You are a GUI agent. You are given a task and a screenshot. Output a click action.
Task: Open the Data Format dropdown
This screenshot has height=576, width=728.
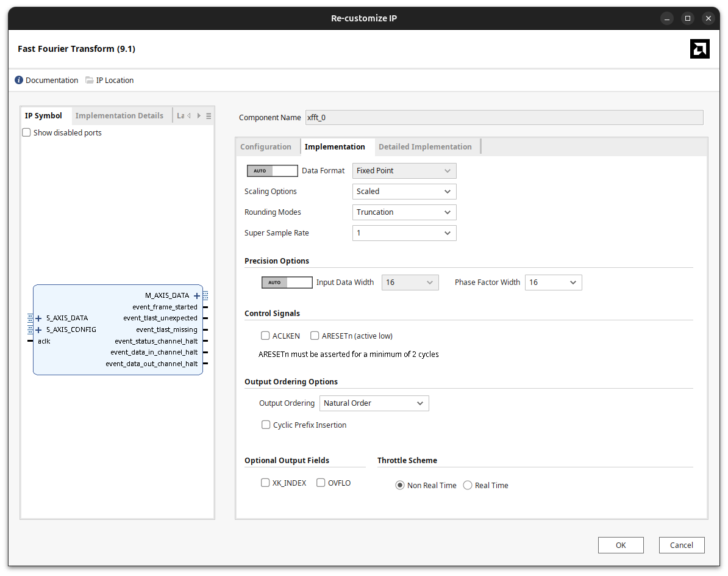[404, 171]
